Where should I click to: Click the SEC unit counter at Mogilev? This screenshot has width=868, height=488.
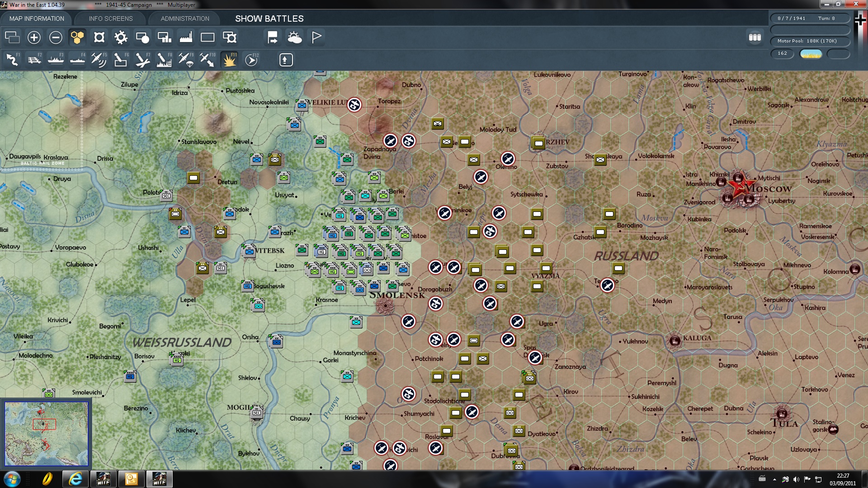coord(257,412)
